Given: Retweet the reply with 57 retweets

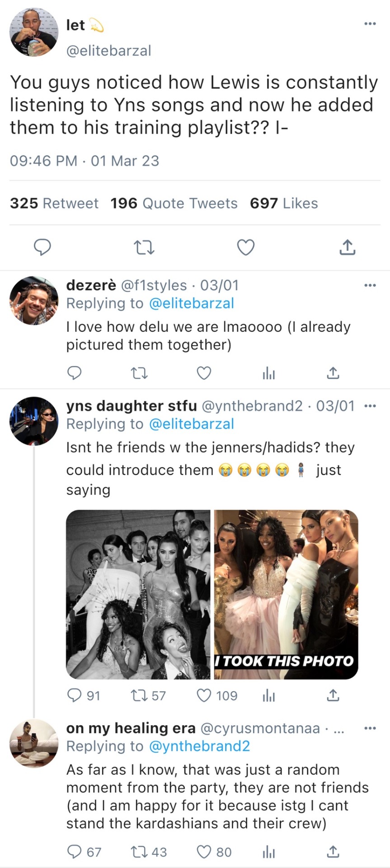Looking at the screenshot, I should [138, 695].
